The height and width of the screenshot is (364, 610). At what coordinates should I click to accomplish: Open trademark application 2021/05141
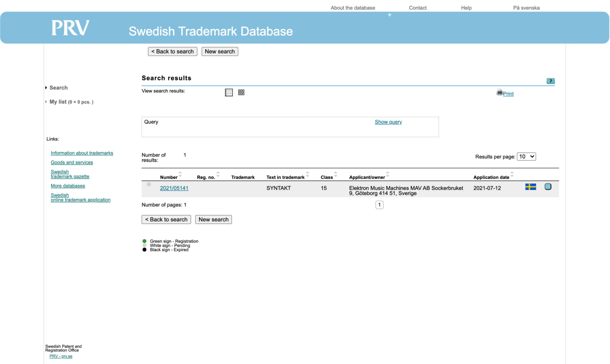pos(174,188)
